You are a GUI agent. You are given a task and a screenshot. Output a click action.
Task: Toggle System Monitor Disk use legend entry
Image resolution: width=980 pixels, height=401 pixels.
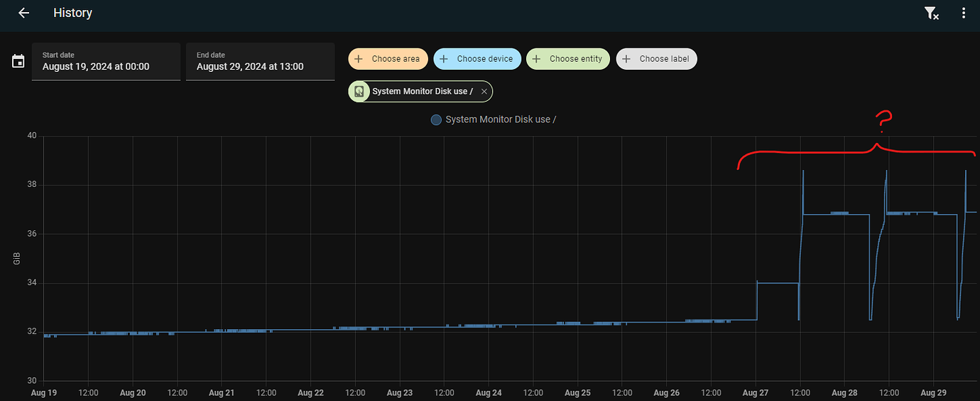coord(494,119)
